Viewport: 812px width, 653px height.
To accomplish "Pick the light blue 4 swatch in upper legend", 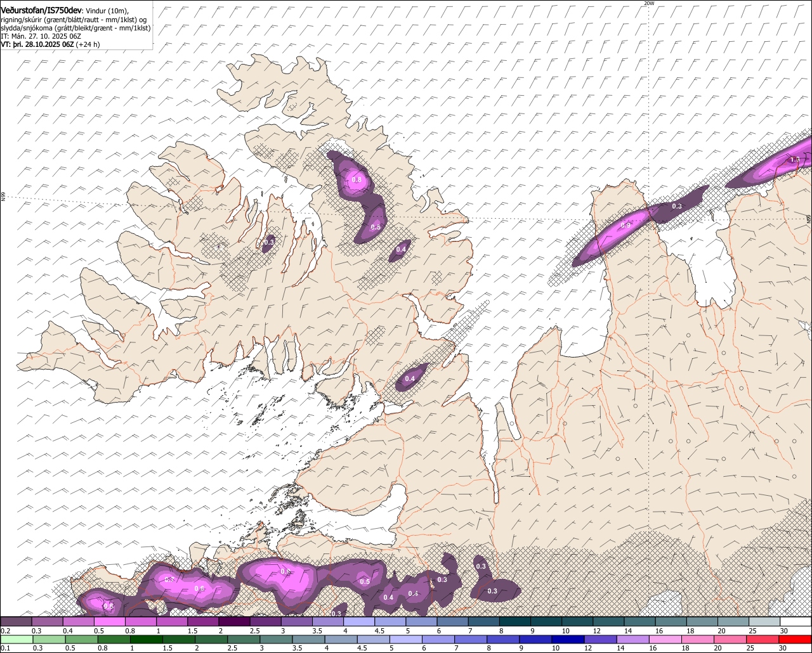I will tap(359, 622).
